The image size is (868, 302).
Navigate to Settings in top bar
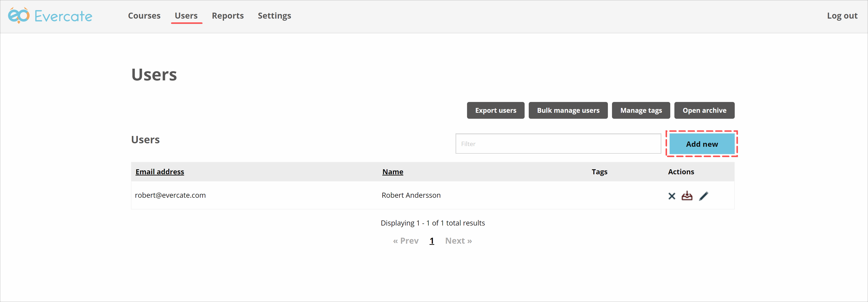[274, 16]
